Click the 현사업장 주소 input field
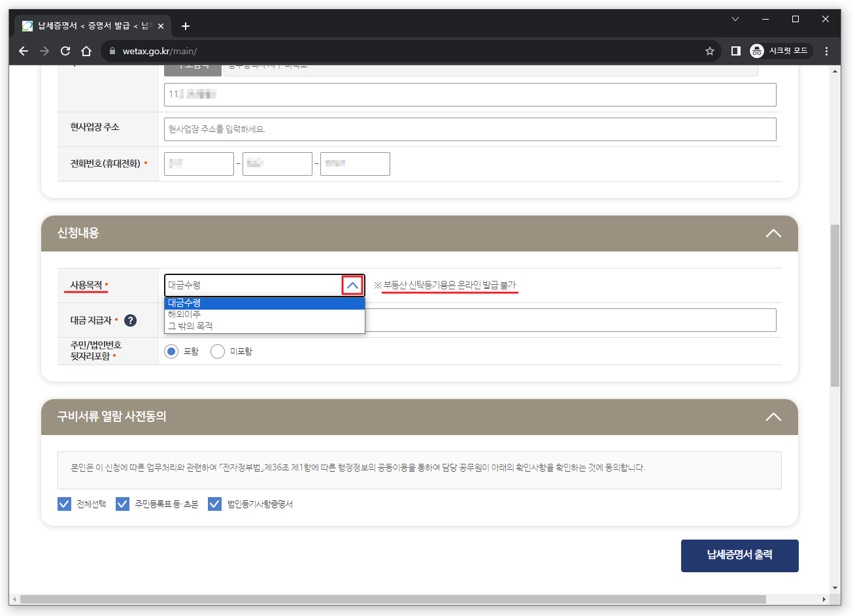The width and height of the screenshot is (855, 616). [470, 129]
